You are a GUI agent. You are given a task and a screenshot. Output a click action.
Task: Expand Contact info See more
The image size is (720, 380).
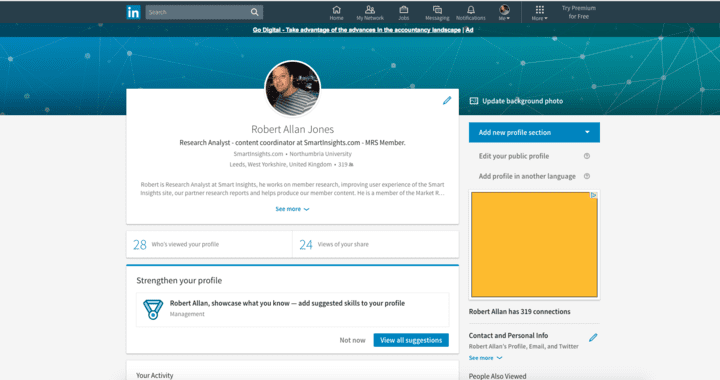point(485,358)
